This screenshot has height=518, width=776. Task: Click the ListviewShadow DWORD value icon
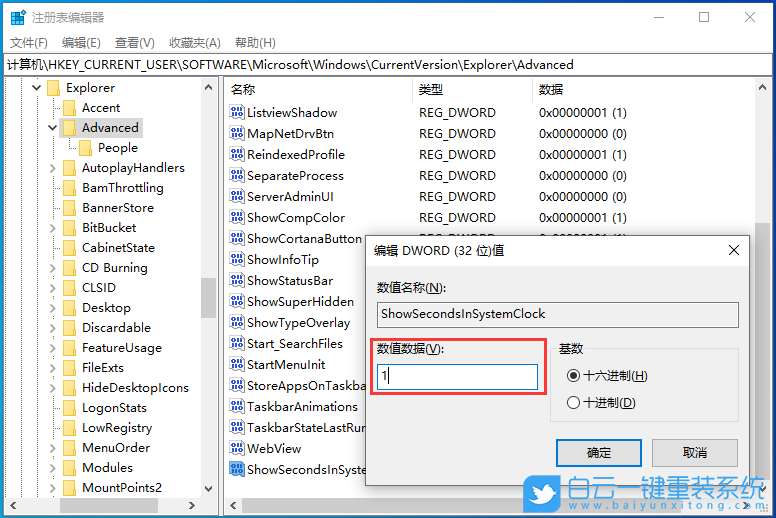point(237,112)
